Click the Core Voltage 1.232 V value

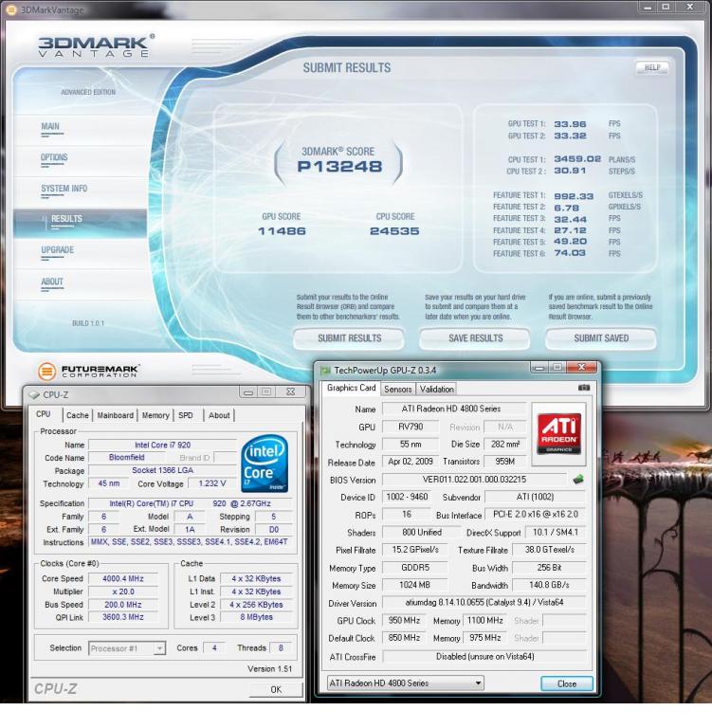(x=211, y=483)
